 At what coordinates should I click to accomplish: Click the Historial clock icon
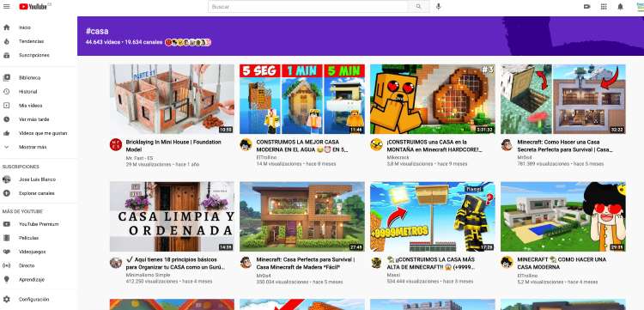[7, 92]
